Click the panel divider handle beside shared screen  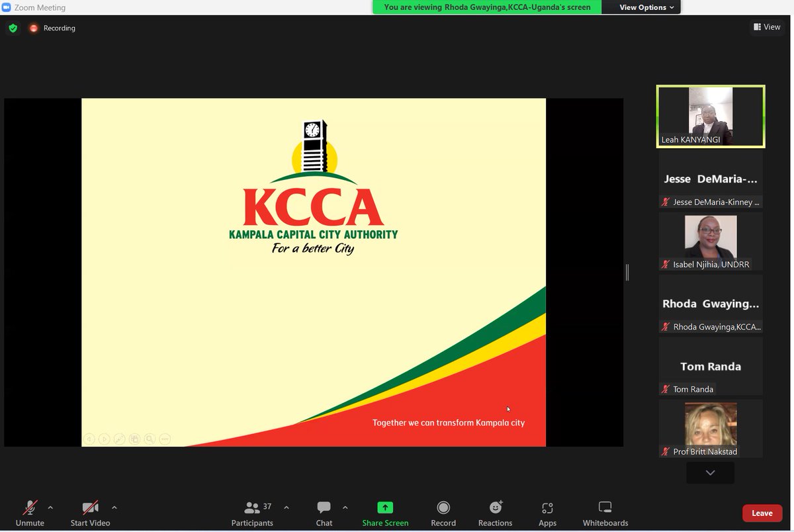pyautogui.click(x=627, y=272)
